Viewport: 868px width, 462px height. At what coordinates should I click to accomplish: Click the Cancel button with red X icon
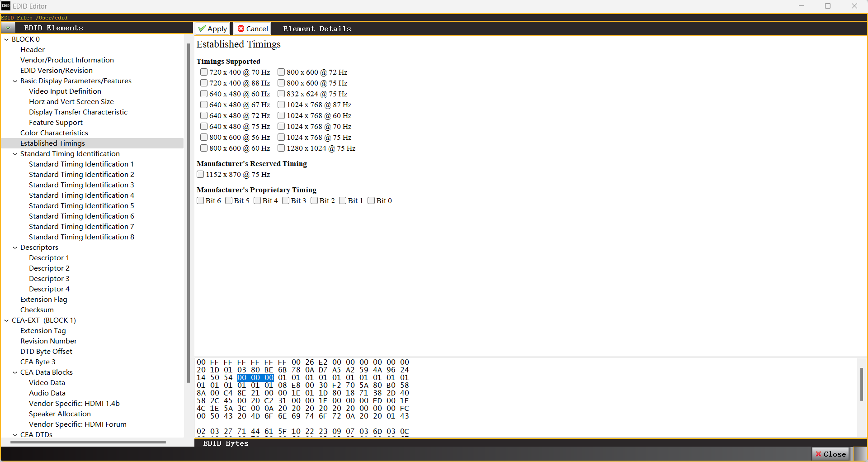(253, 29)
